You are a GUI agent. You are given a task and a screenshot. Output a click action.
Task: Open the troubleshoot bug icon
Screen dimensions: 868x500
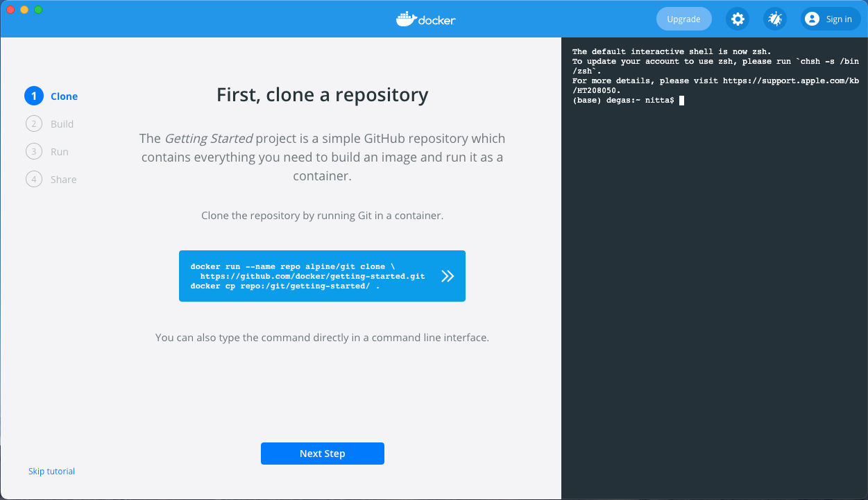point(774,19)
